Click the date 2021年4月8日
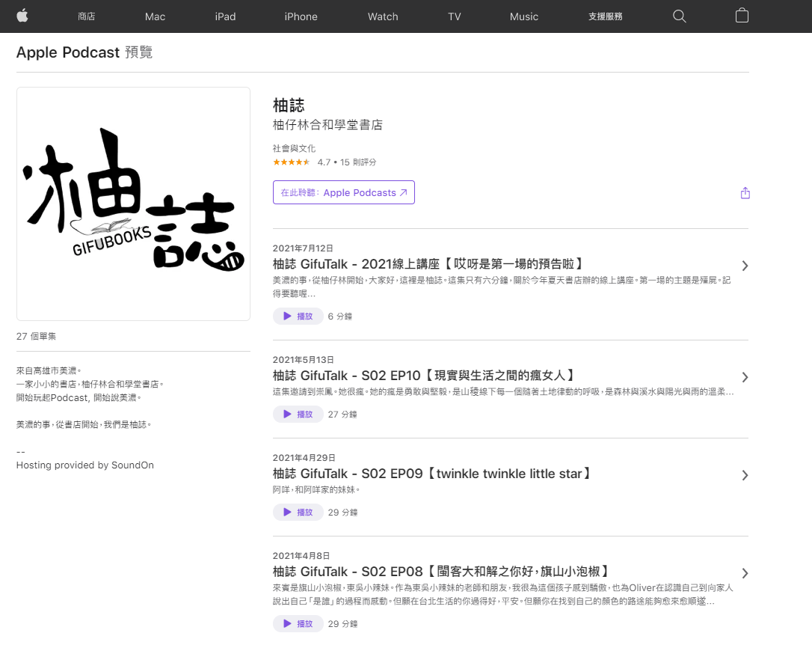This screenshot has height=645, width=812. coord(301,555)
